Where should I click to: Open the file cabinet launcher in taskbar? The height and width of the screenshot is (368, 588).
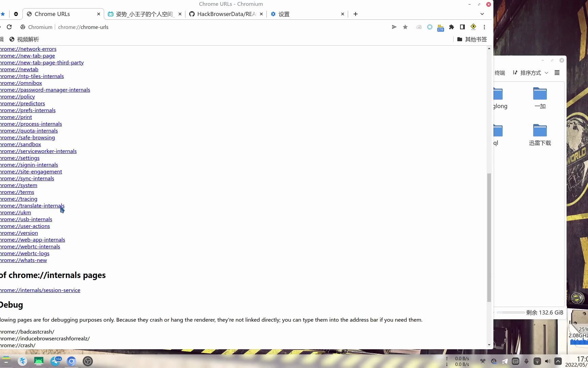(x=6, y=361)
